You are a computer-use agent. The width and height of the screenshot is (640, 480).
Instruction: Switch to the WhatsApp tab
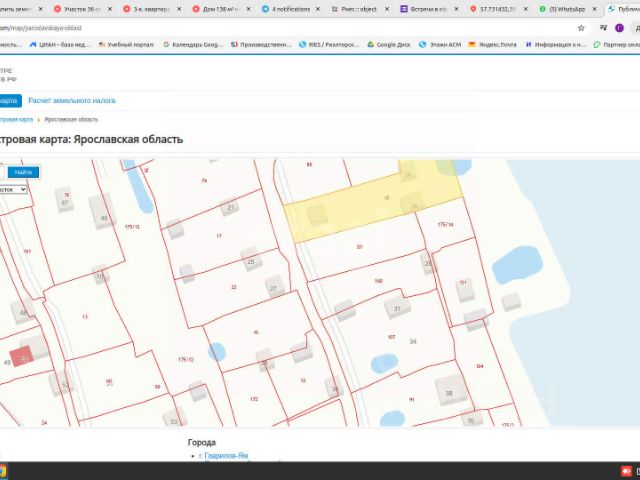point(567,9)
